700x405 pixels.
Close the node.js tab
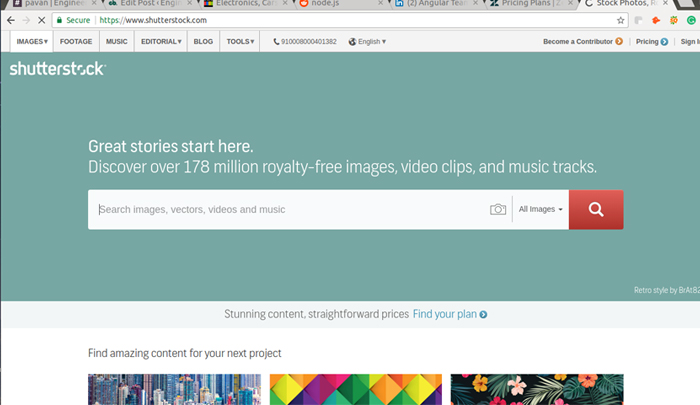(x=380, y=3)
